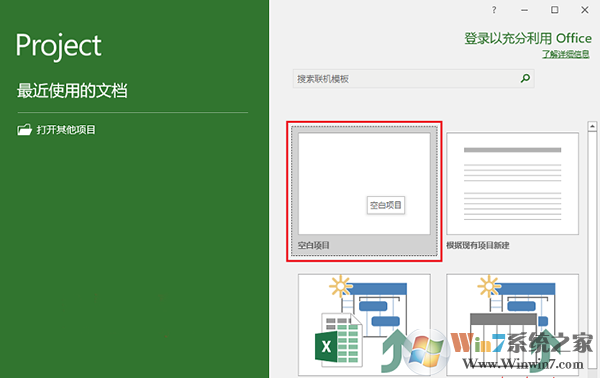Open the help question mark
600x378 pixels.
point(494,10)
